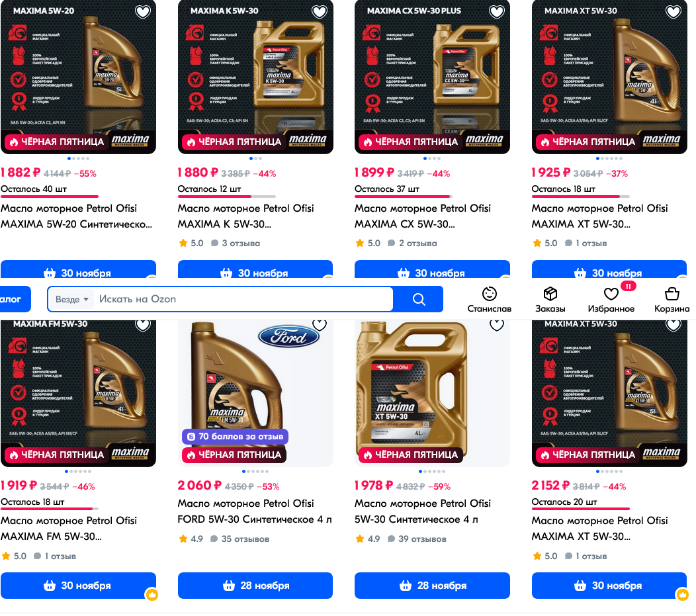Open Избранное favorites heart icon
The width and height of the screenshot is (696, 616).
(x=611, y=294)
